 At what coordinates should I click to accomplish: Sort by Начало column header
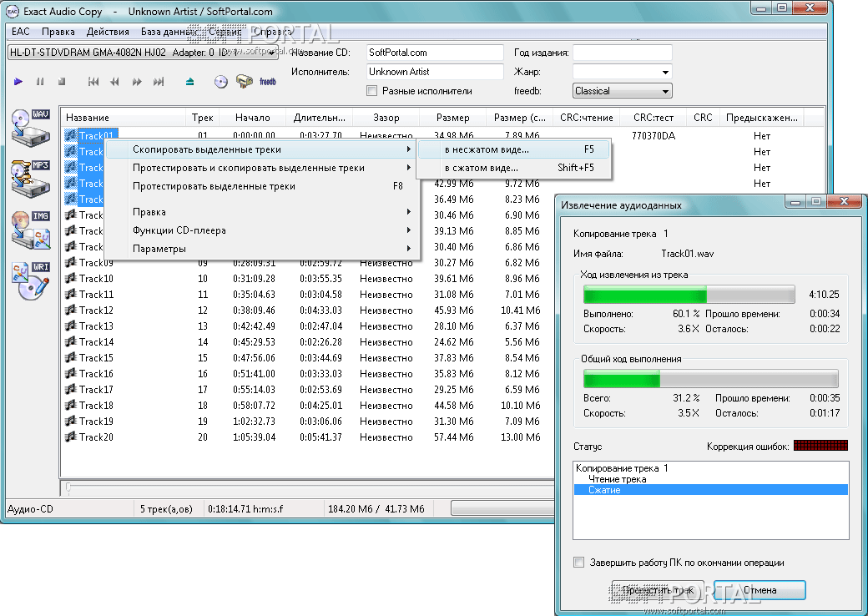tap(252, 118)
